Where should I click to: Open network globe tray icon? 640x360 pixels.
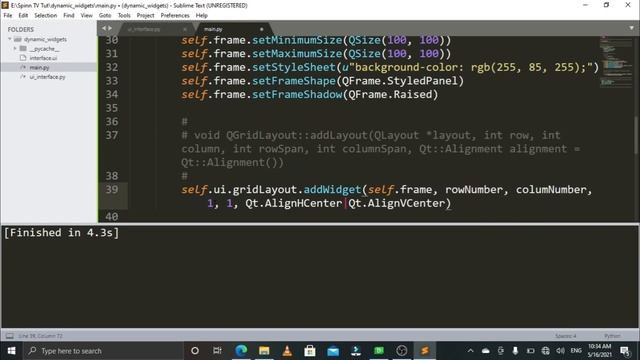[x=545, y=351]
